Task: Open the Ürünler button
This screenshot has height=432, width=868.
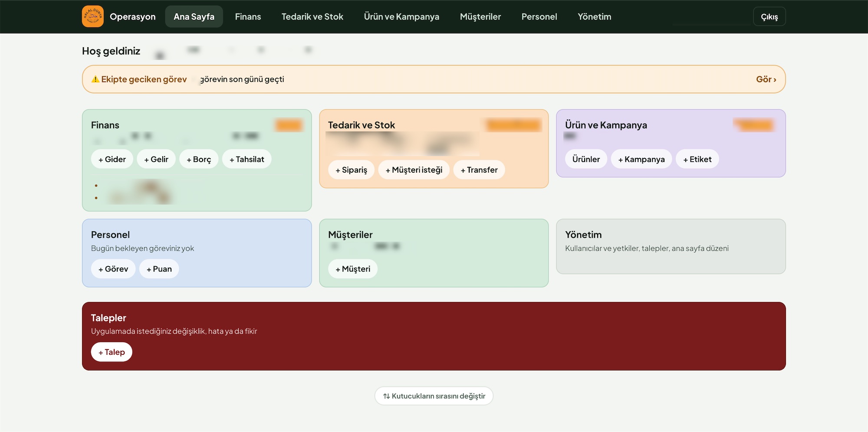Action: click(586, 159)
